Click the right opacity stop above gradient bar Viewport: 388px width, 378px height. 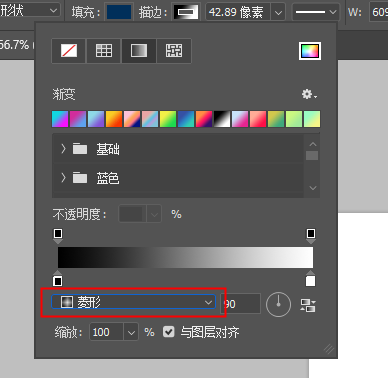(311, 235)
